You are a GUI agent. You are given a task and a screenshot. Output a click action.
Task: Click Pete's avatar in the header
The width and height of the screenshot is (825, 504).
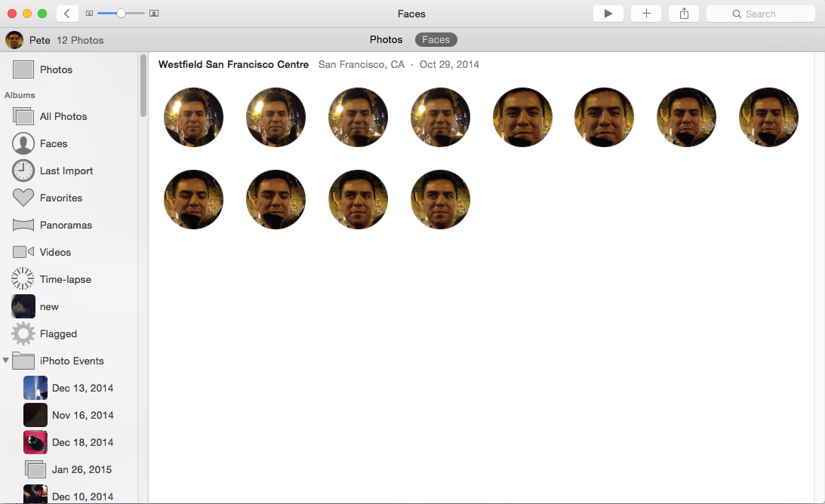(14, 40)
